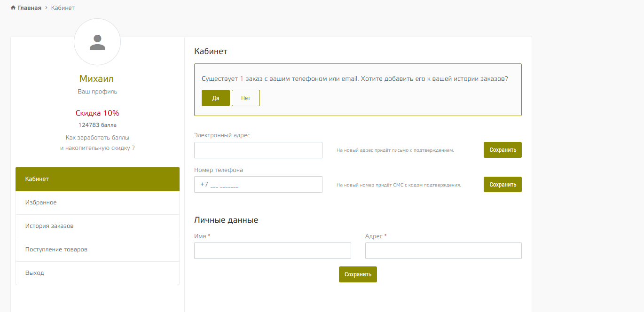
Task: Click the home icon in breadcrumb
Action: (x=13, y=8)
